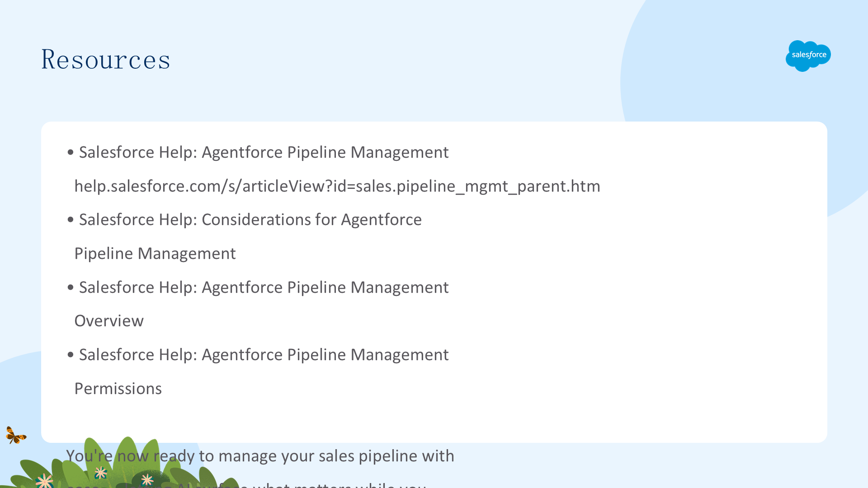Select the Resources slide title
The image size is (868, 488).
[106, 59]
